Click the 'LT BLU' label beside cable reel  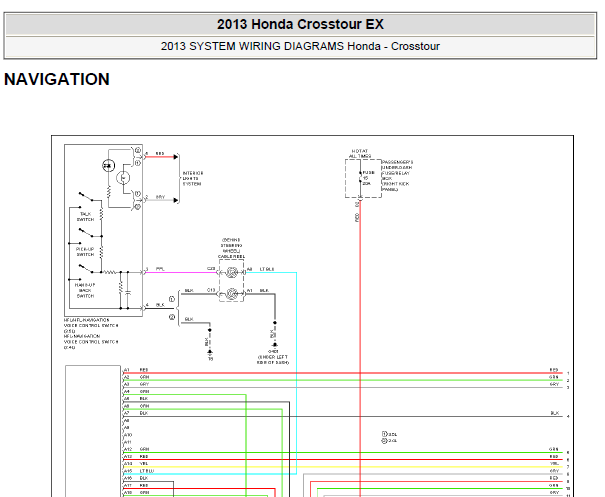[267, 269]
